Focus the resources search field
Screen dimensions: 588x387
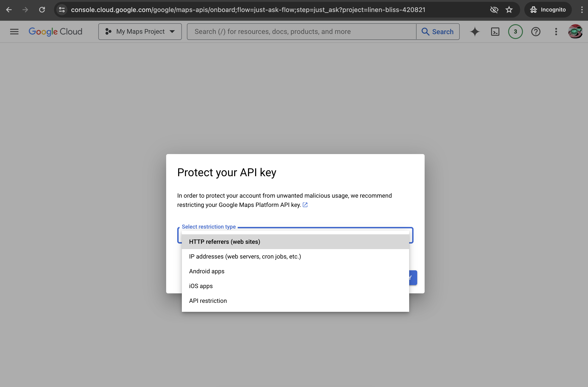point(301,32)
